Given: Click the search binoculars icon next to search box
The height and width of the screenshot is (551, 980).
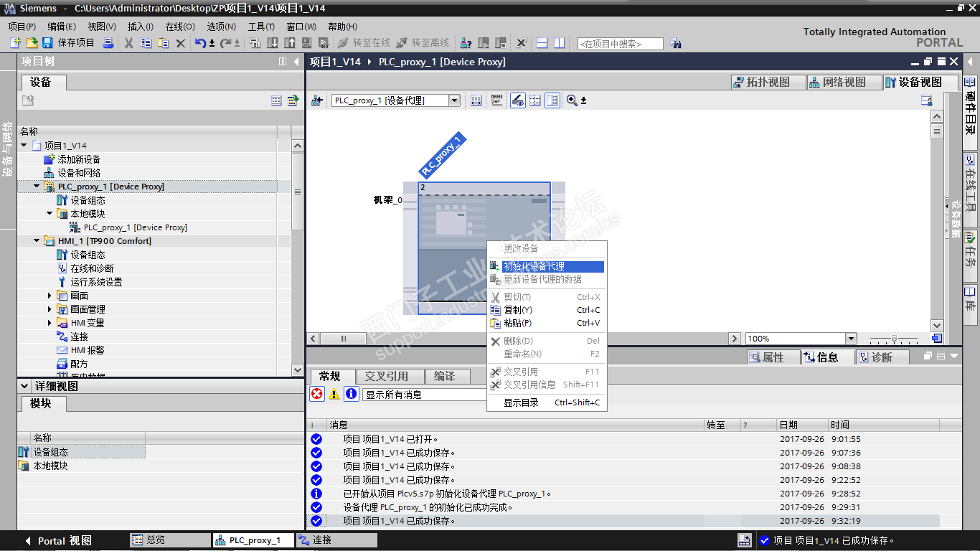Looking at the screenshot, I should (x=675, y=44).
